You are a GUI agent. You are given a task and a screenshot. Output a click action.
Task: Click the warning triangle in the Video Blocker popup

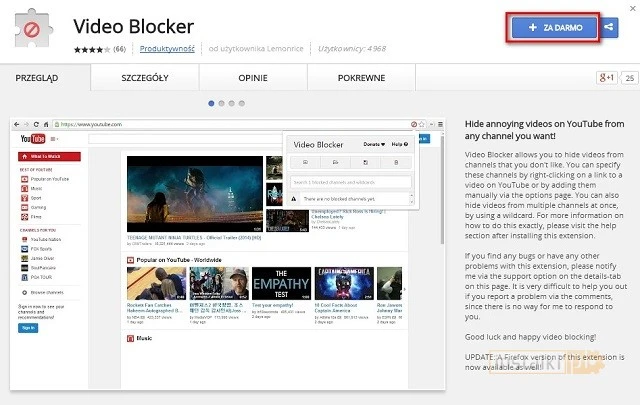point(293,199)
